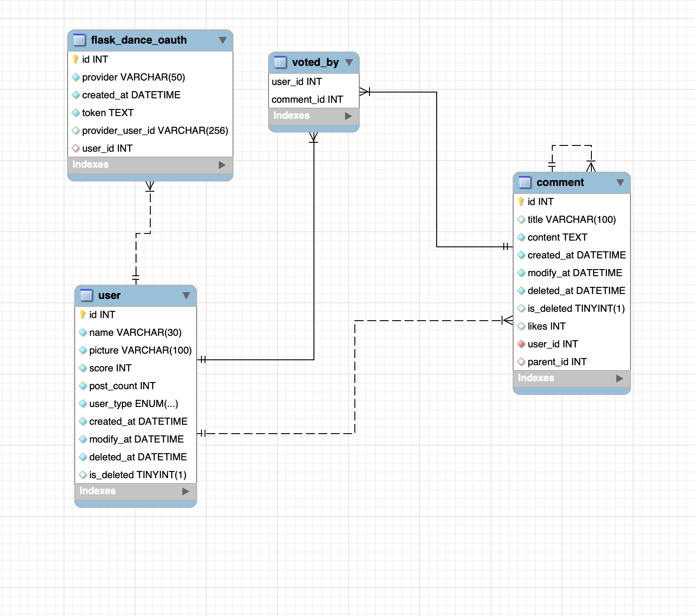Click the diamond icon beside picture VARCHAR(100)

pos(83,350)
